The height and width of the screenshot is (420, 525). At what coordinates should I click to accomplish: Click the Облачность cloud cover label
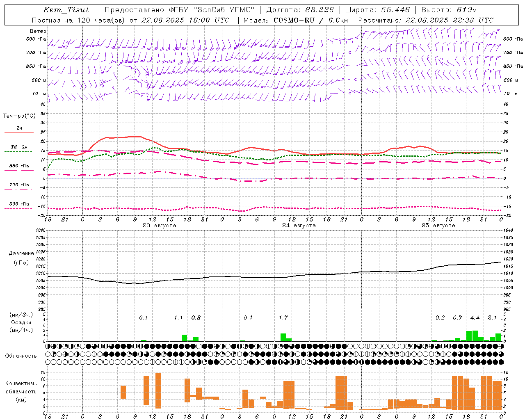[21, 356]
